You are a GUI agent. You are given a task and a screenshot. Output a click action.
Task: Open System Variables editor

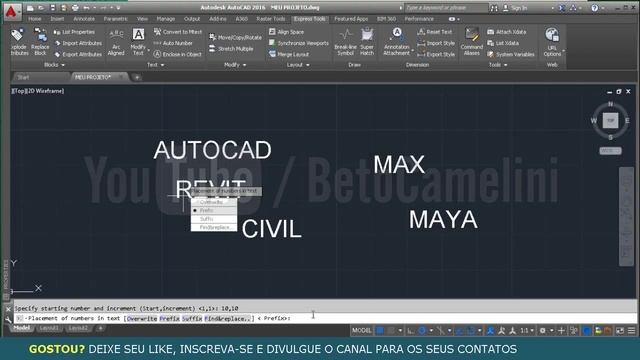coord(511,54)
